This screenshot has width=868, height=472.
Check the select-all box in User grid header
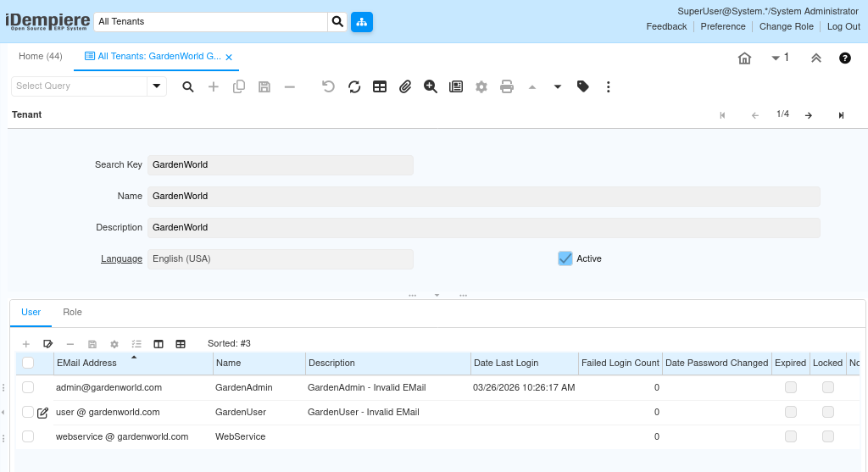coord(28,363)
